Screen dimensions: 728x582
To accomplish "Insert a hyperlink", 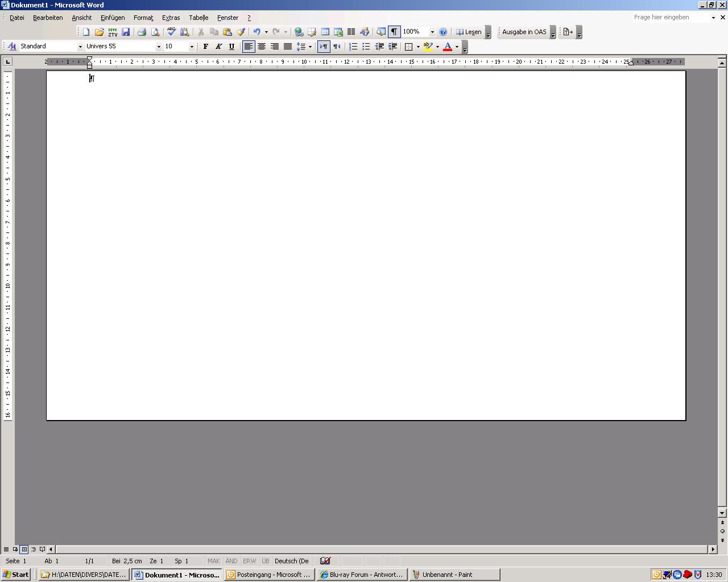I will tap(299, 32).
